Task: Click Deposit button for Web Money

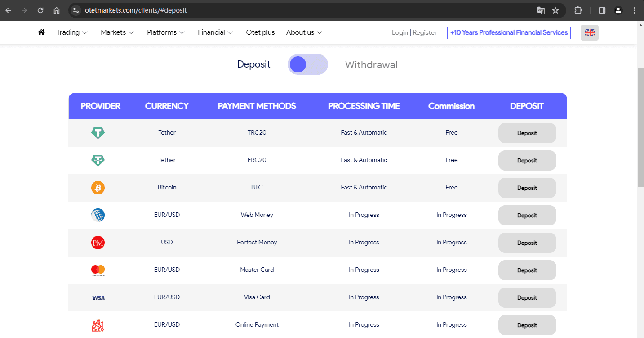Action: pos(527,216)
